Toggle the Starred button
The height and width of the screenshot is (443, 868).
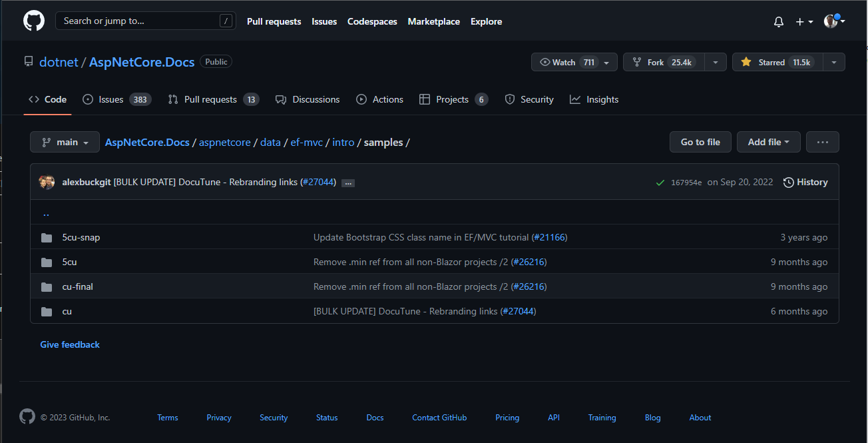(777, 62)
